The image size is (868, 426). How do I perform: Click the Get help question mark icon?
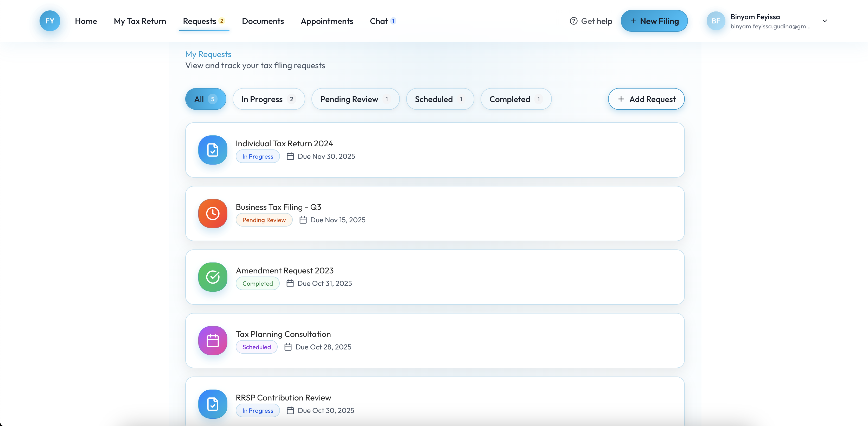573,21
